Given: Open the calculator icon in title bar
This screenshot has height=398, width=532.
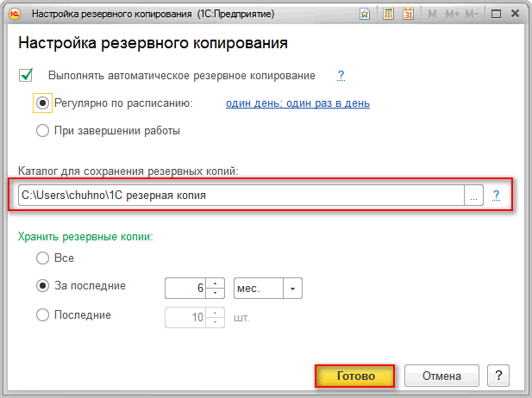Looking at the screenshot, I should click(x=389, y=14).
